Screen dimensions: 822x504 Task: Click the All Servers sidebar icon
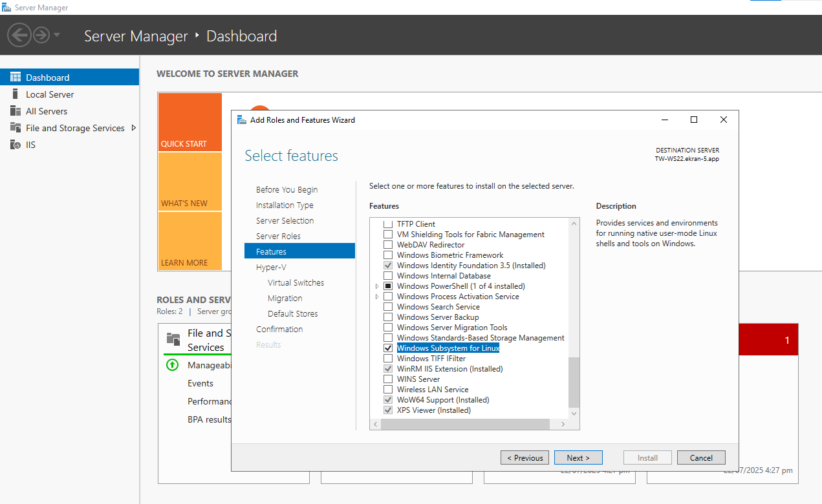pyautogui.click(x=16, y=111)
